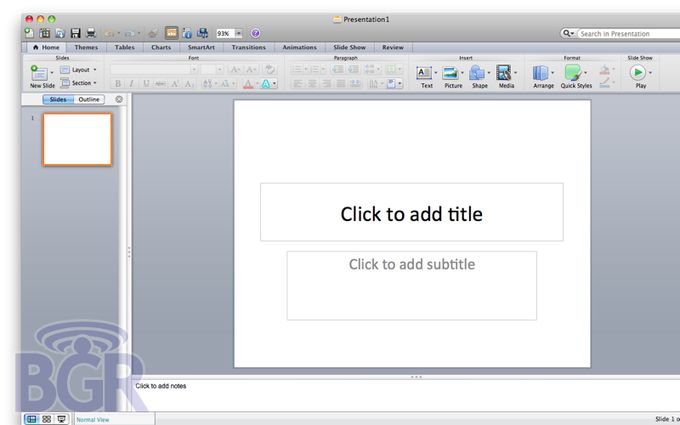Open the Media Browser toolbar icon

pos(203,33)
